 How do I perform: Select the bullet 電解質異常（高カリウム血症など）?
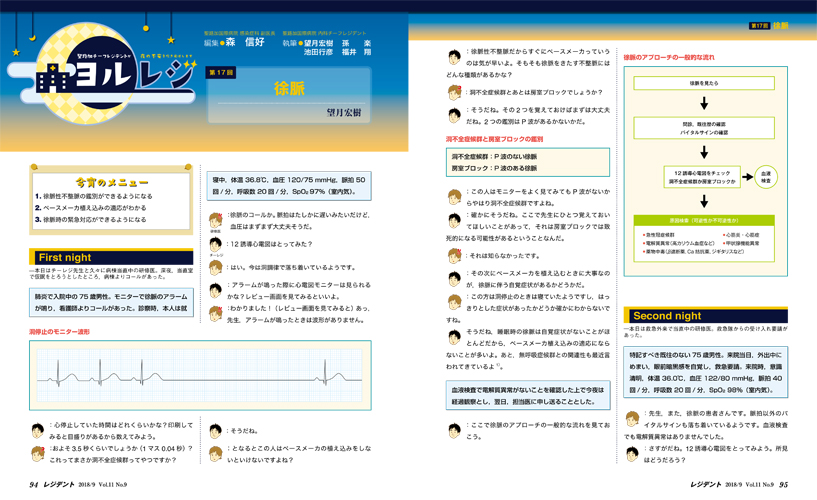(679, 243)
